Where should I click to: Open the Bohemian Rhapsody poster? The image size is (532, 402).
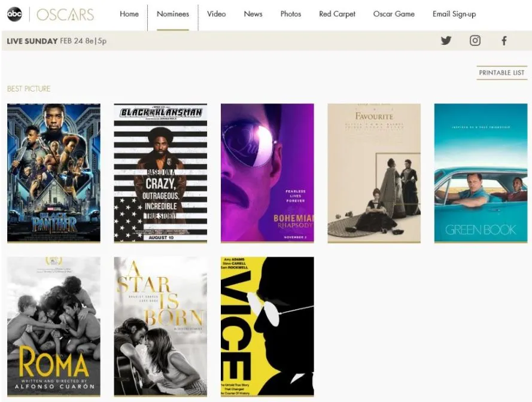pyautogui.click(x=267, y=173)
